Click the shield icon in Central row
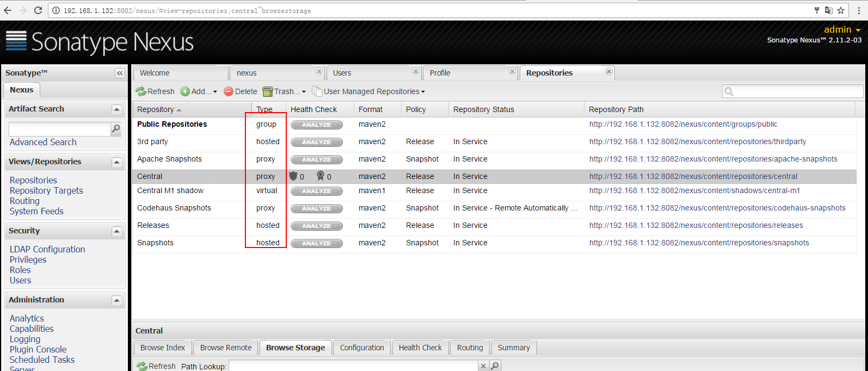This screenshot has width=868, height=371. 293,176
